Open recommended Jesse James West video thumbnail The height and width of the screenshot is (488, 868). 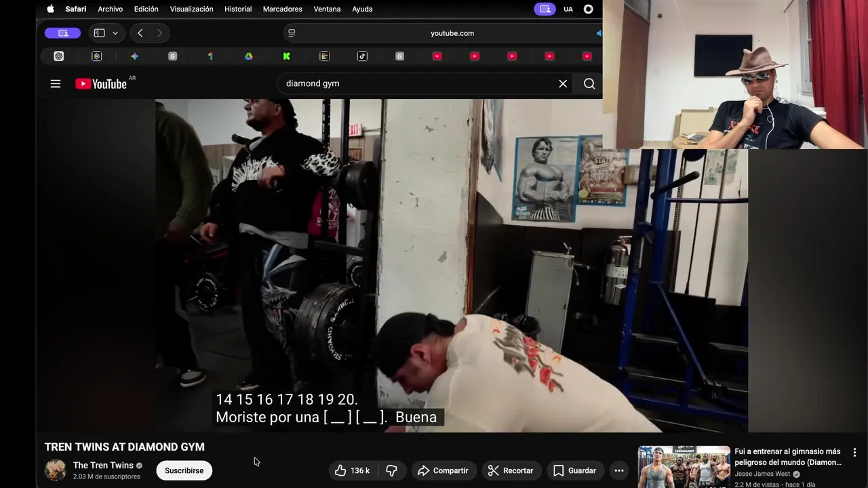pos(684,467)
